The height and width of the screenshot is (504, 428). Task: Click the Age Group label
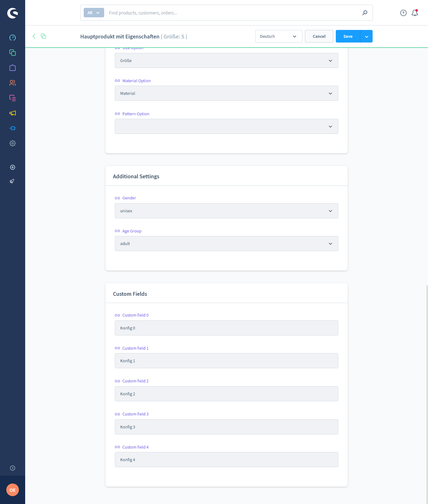click(132, 231)
